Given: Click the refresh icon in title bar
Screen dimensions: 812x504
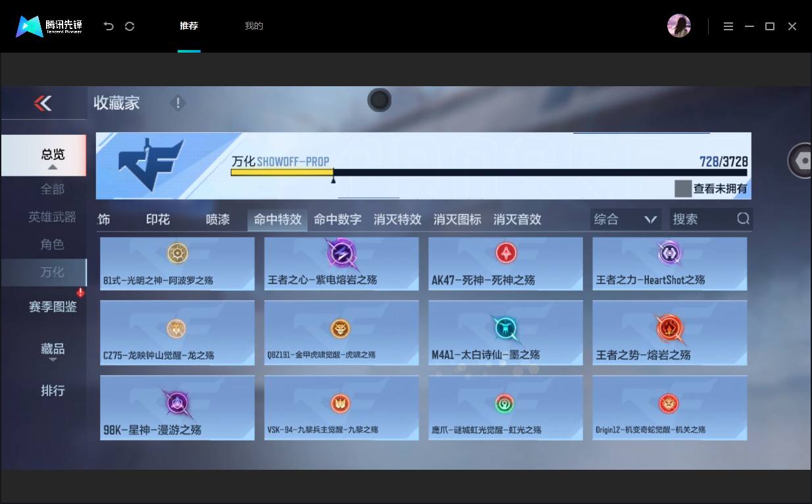Looking at the screenshot, I should pos(130,26).
